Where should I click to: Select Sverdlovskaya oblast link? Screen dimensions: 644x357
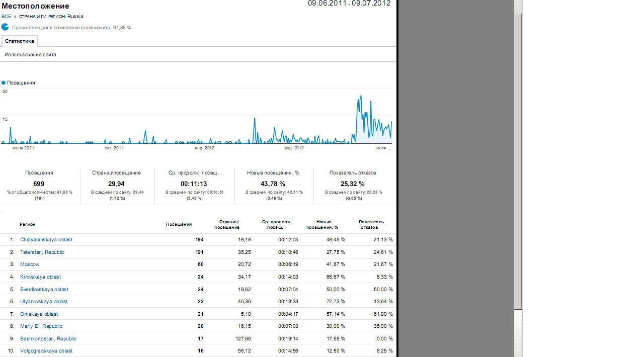(44, 290)
